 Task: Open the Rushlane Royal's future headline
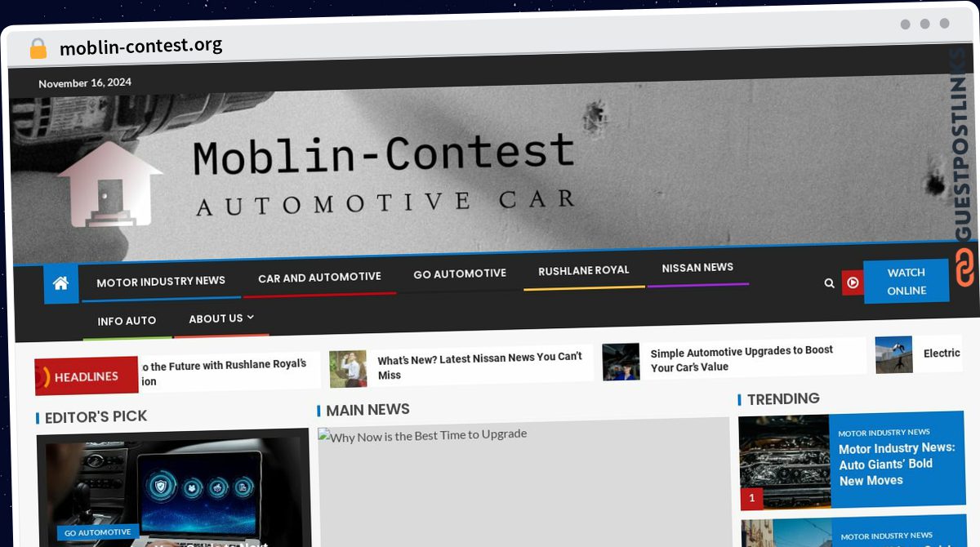tap(224, 373)
